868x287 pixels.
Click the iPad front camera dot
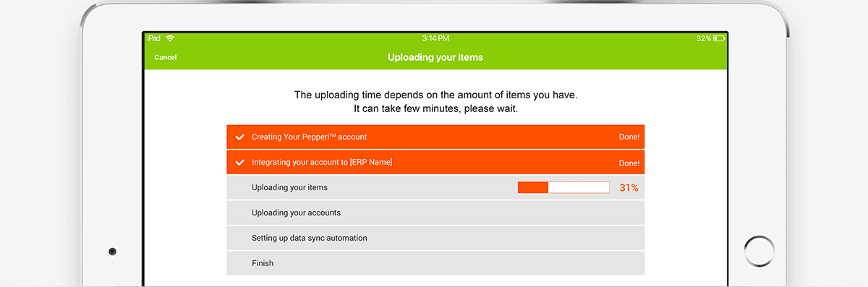[112, 252]
